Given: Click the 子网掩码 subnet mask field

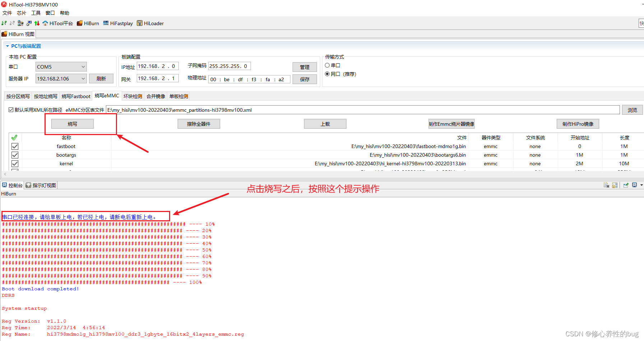Looking at the screenshot, I should pos(229,66).
